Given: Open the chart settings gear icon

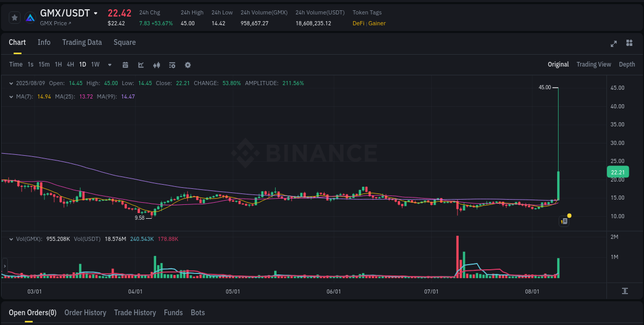Looking at the screenshot, I should coord(188,64).
